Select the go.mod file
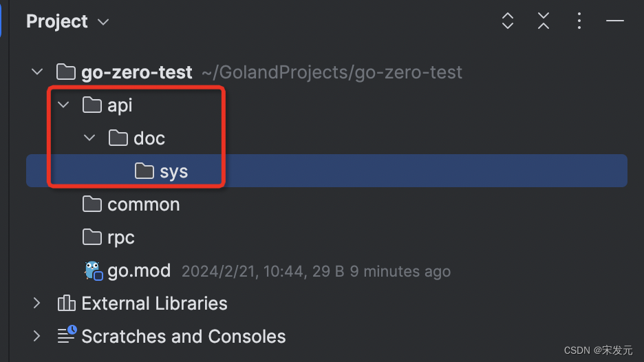Screen dimensions: 644x362 pos(139,270)
